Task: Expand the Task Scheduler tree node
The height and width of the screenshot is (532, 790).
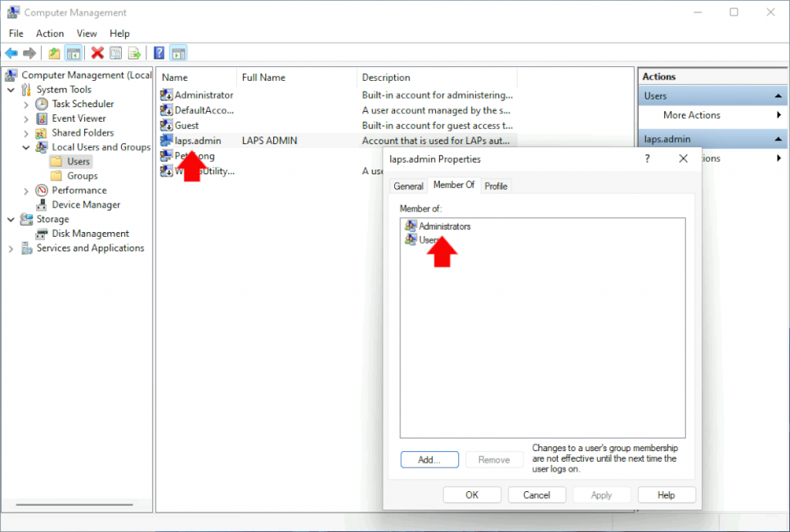Action: pos(25,103)
